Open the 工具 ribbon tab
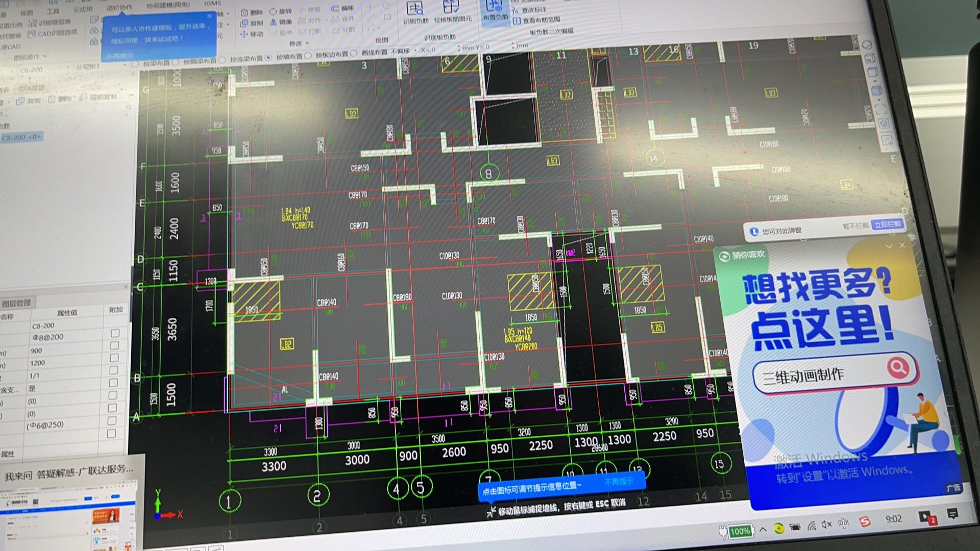Image resolution: width=980 pixels, height=551 pixels. click(x=53, y=11)
